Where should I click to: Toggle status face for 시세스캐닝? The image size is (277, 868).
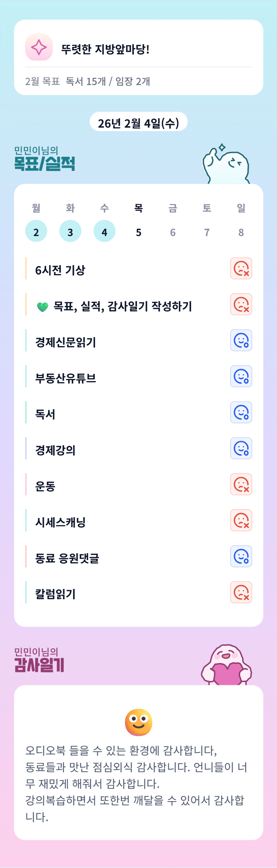(x=241, y=520)
